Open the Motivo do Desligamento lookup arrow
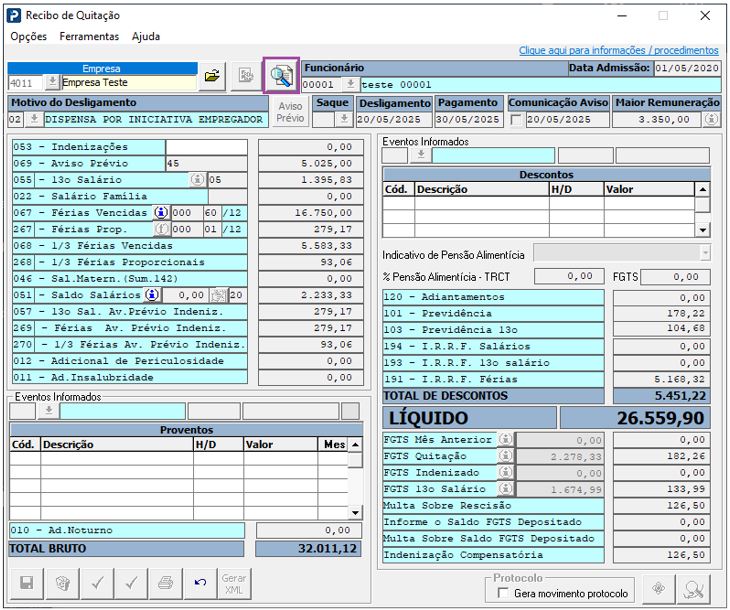The width and height of the screenshot is (730, 610). click(34, 119)
